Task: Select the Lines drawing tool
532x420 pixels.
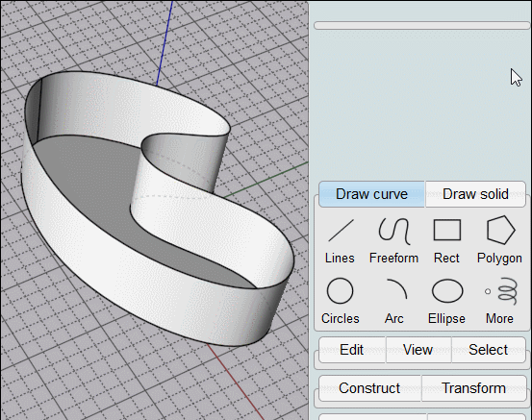Action: pos(340,240)
